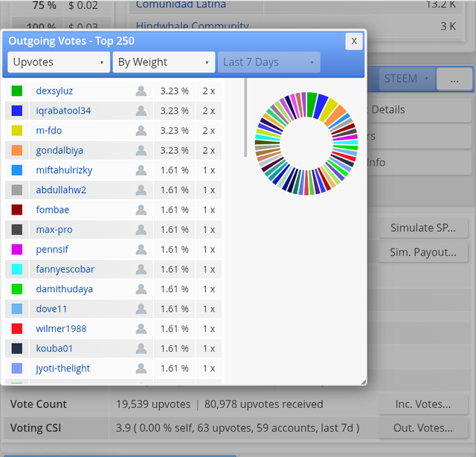This screenshot has width=476, height=457.
Task: Click the profile icon next to pennsif
Action: pyautogui.click(x=141, y=250)
